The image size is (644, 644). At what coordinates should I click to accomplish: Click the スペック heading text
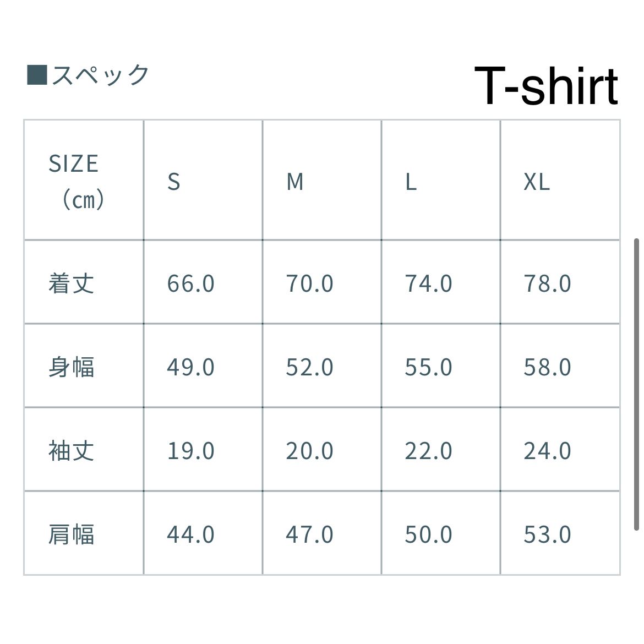[101, 75]
